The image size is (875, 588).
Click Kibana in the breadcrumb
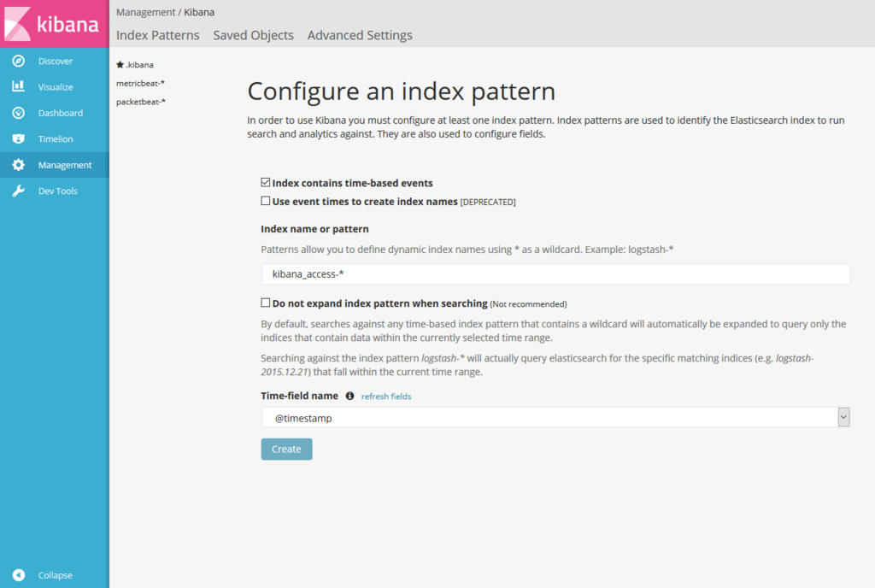click(x=199, y=12)
